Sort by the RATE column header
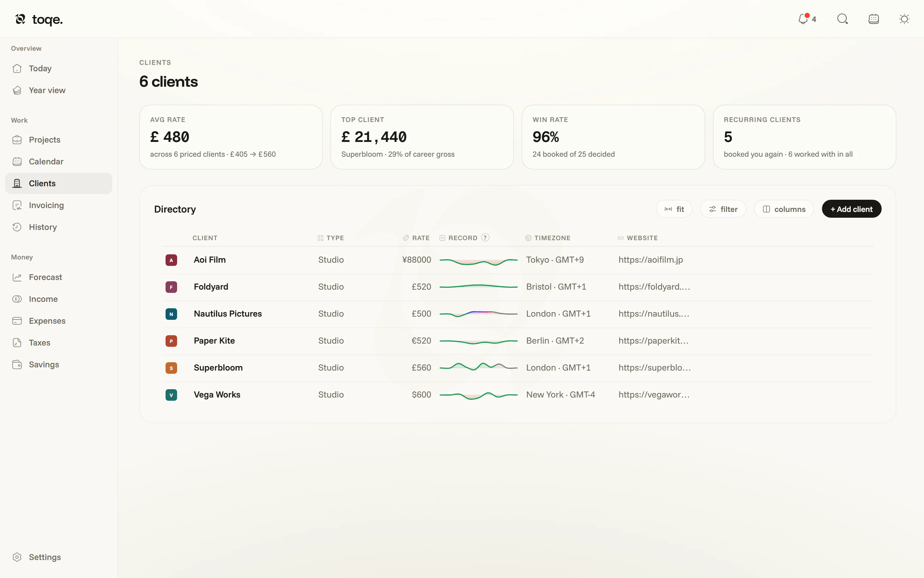Image resolution: width=924 pixels, height=578 pixels. point(416,238)
